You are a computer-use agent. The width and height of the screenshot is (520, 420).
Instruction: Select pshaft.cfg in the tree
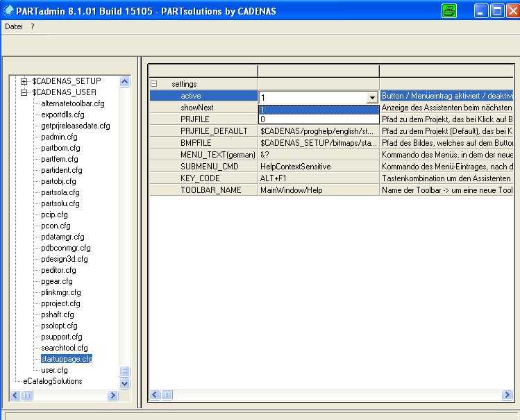(x=58, y=314)
